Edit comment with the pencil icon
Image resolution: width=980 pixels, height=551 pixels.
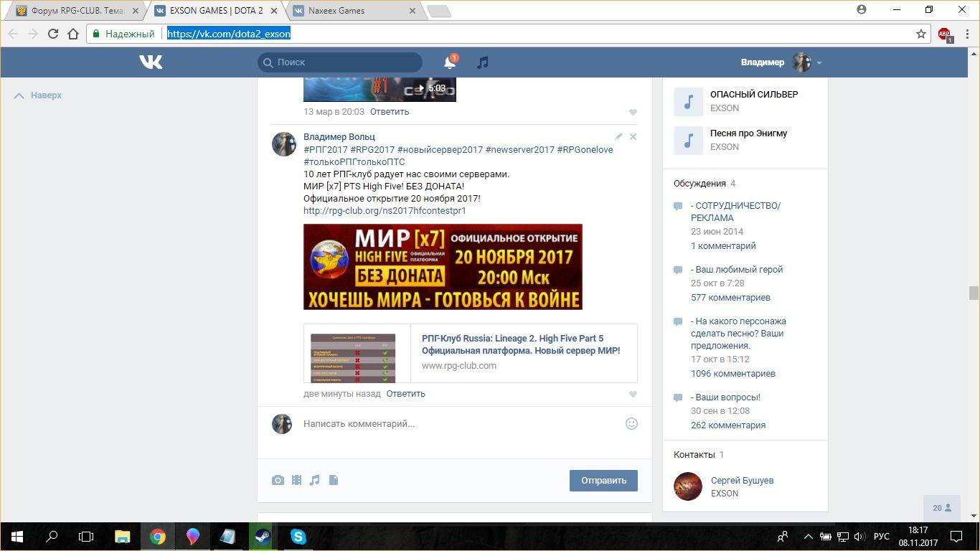[619, 136]
